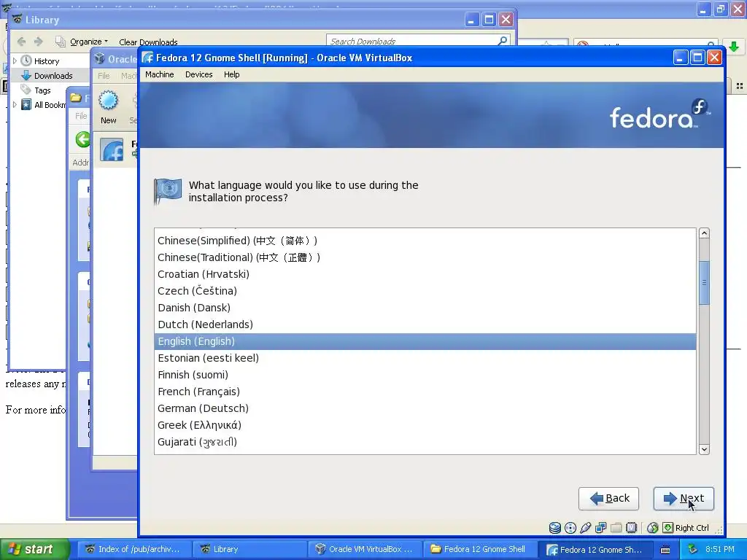Click the network adapters status icon
Screen dimensions: 747x560
coord(601,528)
